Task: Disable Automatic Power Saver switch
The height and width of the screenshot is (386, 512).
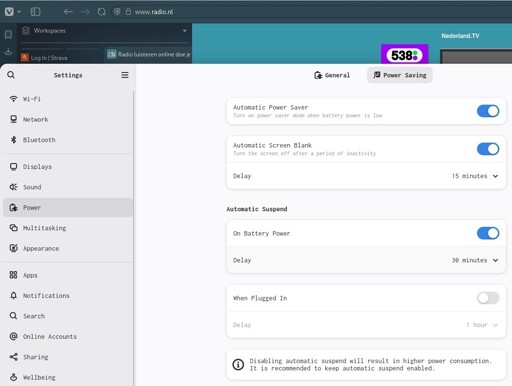Action: pyautogui.click(x=488, y=111)
